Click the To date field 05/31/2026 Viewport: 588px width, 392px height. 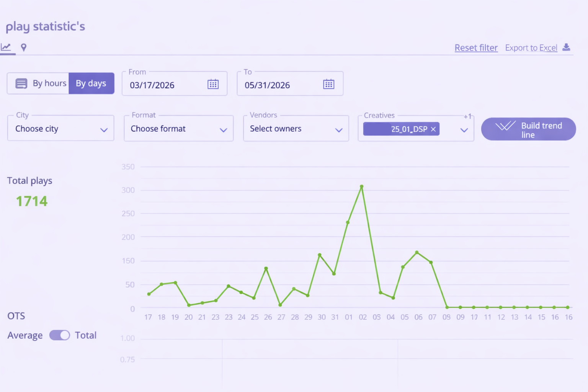[x=290, y=84]
